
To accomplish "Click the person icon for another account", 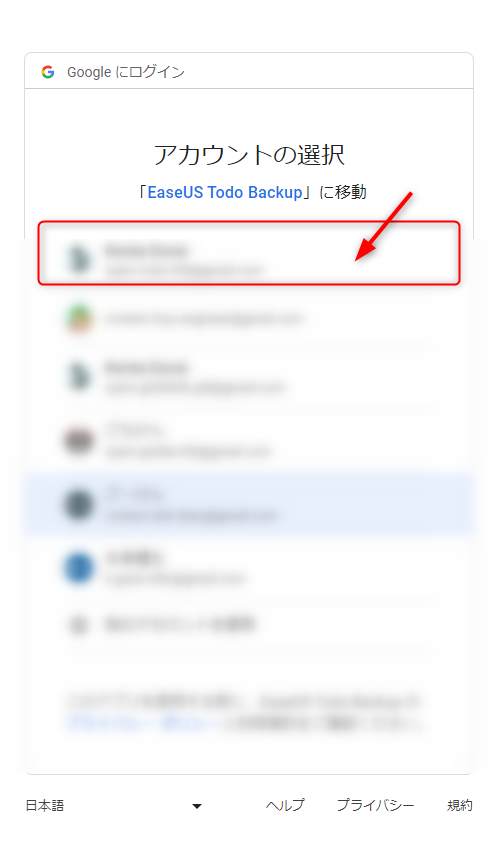I will pos(78,625).
